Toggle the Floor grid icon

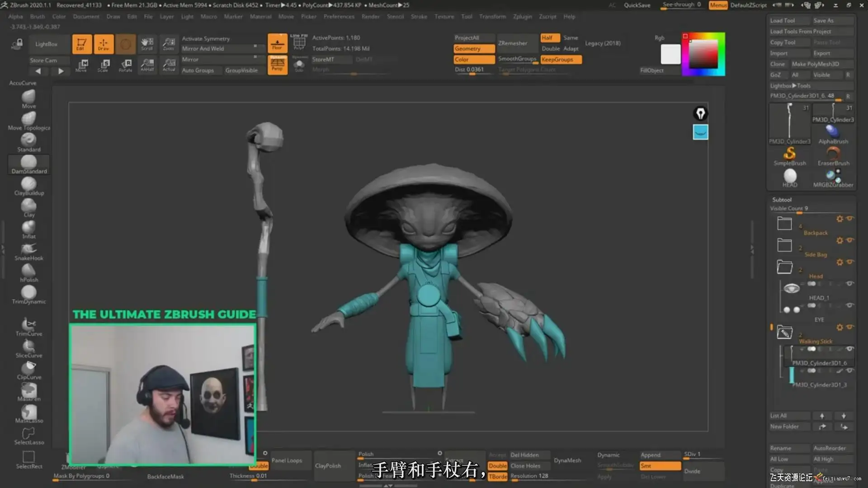coord(277,44)
